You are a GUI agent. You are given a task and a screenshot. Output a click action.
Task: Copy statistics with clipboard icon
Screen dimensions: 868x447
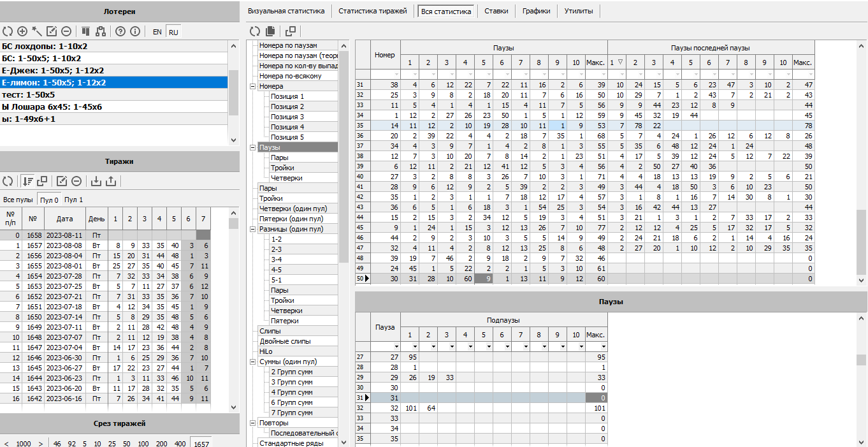270,31
